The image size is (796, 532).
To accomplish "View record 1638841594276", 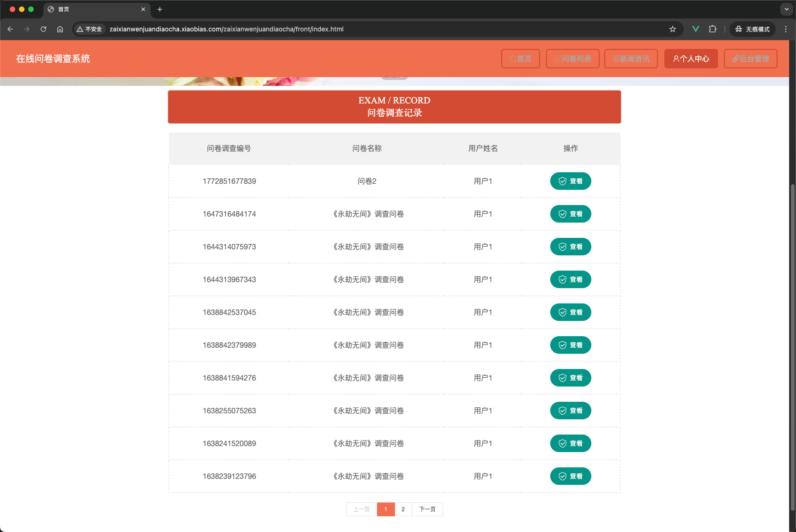I will pos(571,378).
